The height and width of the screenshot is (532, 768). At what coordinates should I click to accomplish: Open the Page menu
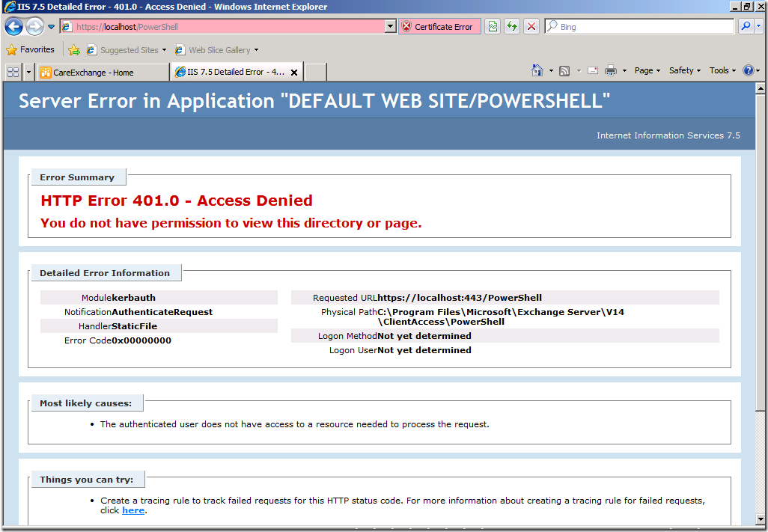coord(647,70)
